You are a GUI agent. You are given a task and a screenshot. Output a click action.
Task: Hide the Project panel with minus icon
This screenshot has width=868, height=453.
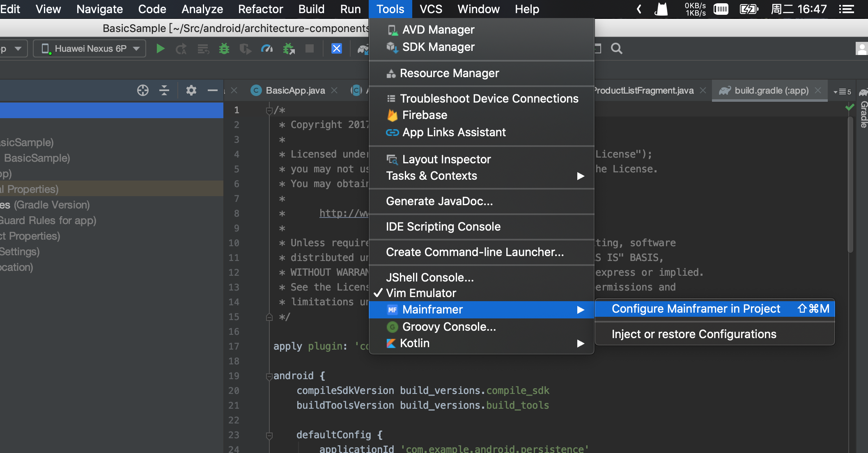212,90
